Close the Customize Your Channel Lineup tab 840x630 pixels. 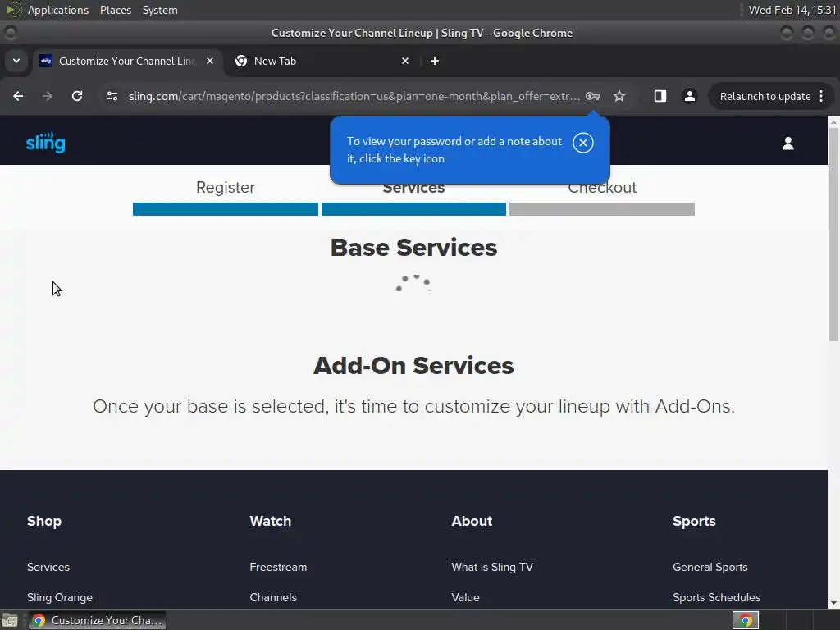pos(210,61)
